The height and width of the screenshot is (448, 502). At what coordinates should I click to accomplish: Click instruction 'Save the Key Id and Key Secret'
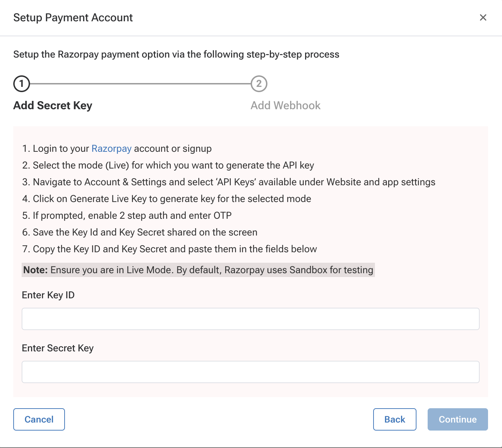pos(140,232)
